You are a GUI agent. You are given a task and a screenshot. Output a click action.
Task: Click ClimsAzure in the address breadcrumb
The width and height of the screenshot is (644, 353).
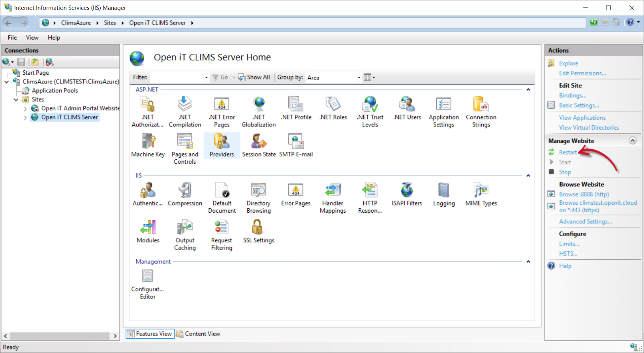click(x=76, y=23)
